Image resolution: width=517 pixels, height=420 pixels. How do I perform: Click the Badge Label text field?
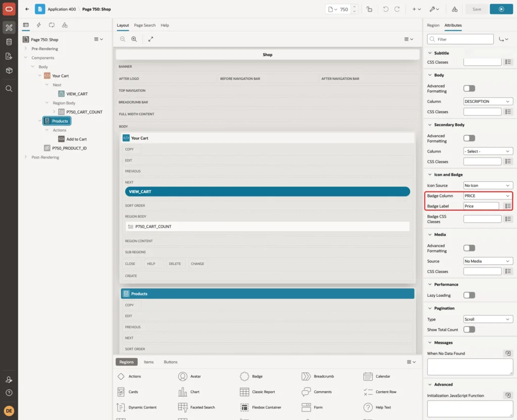click(481, 206)
